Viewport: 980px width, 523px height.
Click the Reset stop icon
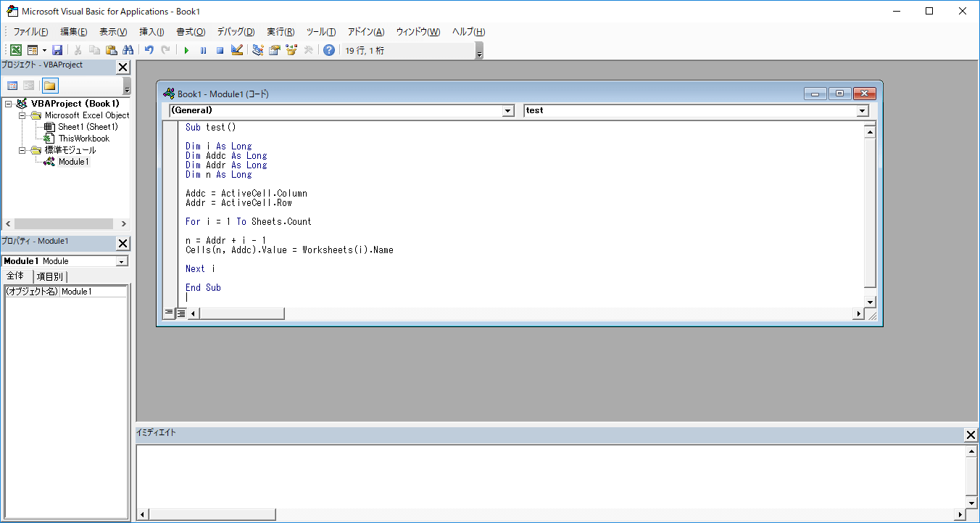pos(220,50)
